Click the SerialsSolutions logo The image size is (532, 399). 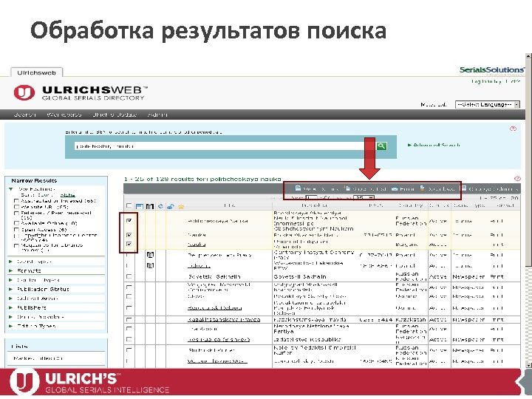(492, 70)
